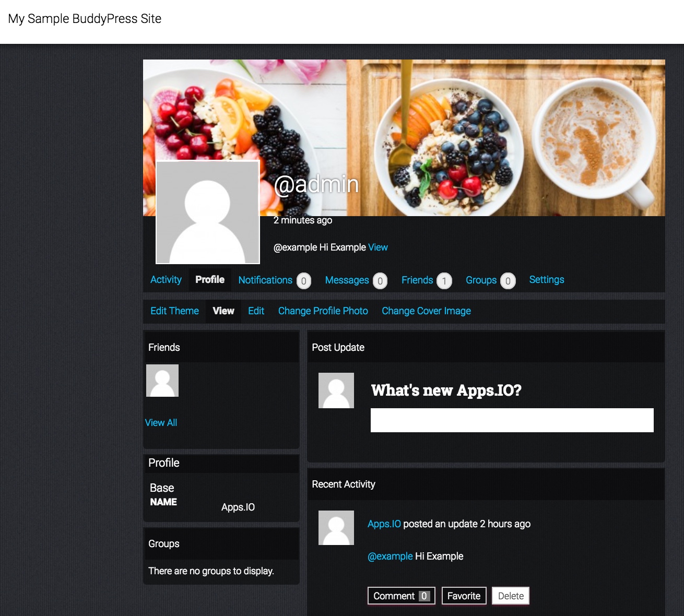Select the Profile tab

(x=210, y=280)
